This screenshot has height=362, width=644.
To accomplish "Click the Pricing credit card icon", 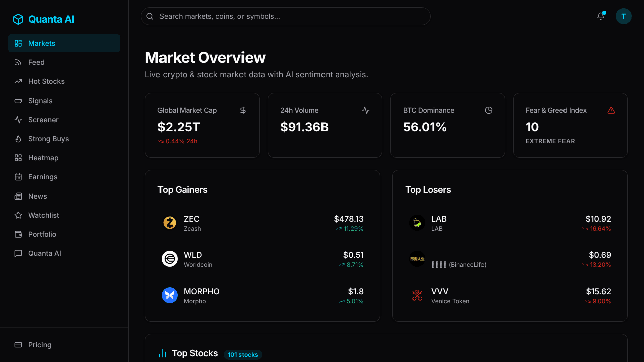I will 18,345.
